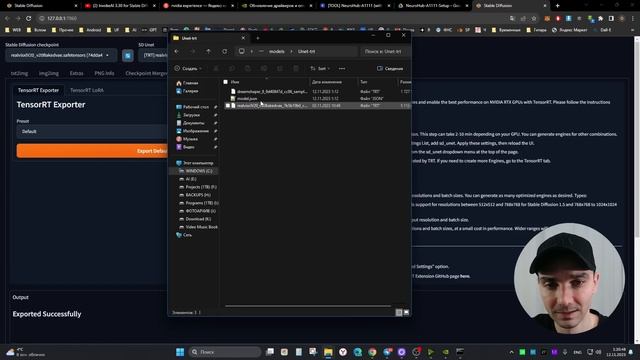
Task: Click taskbar Поиск search box
Action: (x=224, y=352)
